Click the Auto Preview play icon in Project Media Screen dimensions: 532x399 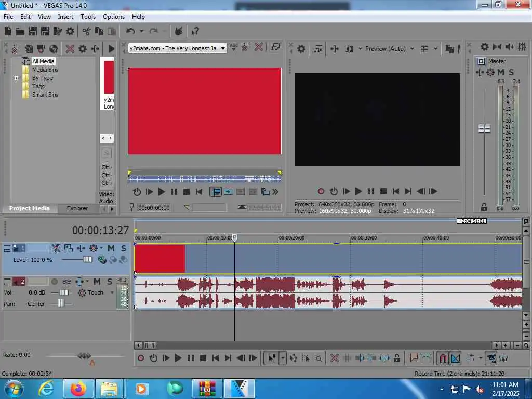click(111, 49)
